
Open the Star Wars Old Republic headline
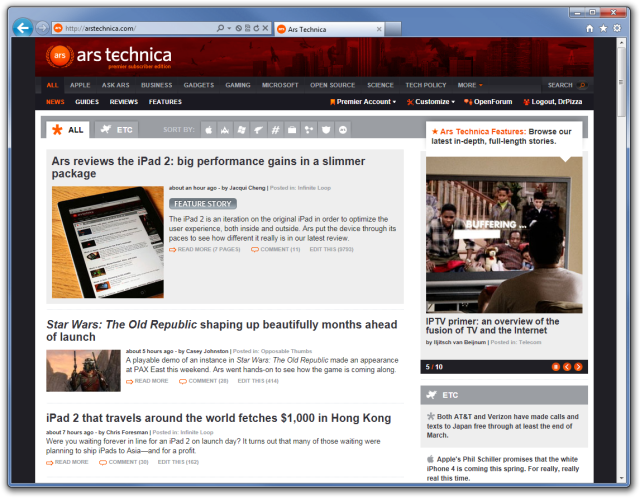pos(222,331)
